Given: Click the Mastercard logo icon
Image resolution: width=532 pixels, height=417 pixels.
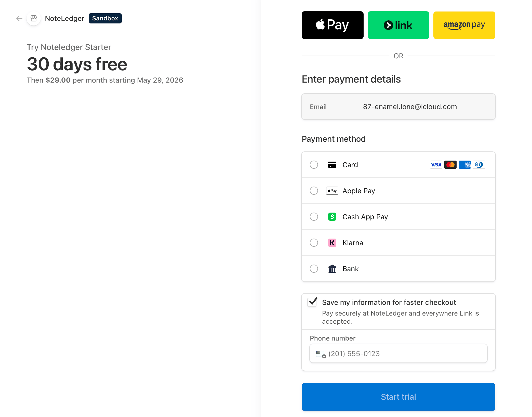Looking at the screenshot, I should click(450, 165).
